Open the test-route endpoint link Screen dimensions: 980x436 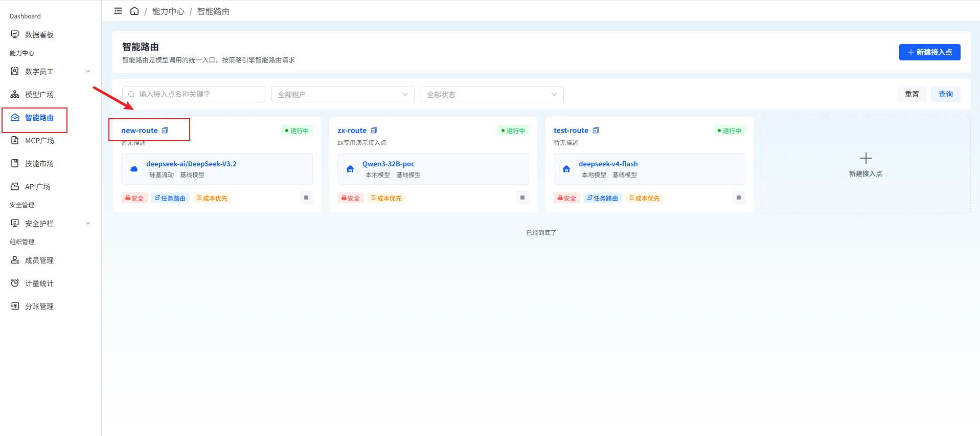(571, 130)
